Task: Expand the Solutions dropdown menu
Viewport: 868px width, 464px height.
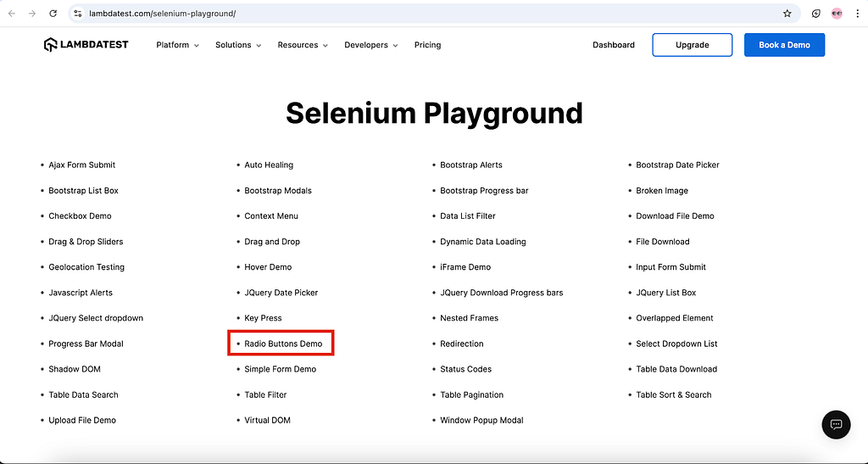Action: (x=238, y=45)
